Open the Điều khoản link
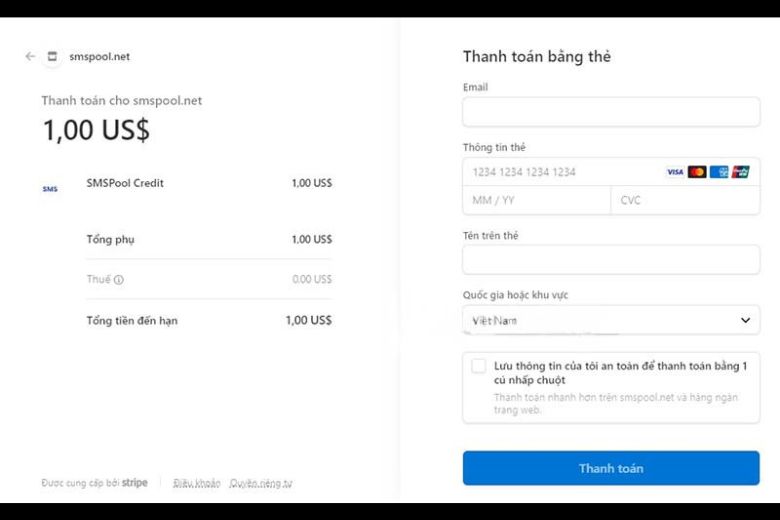Image resolution: width=780 pixels, height=520 pixels. click(196, 483)
